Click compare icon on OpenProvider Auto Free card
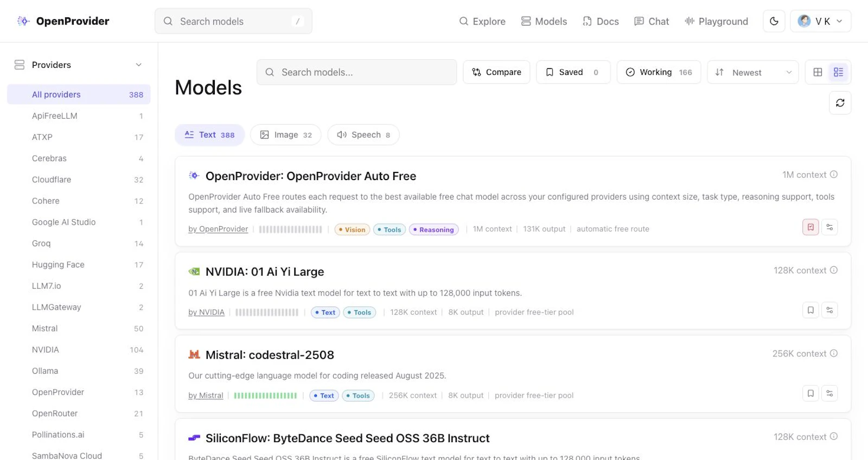Image resolution: width=868 pixels, height=460 pixels. click(x=829, y=227)
